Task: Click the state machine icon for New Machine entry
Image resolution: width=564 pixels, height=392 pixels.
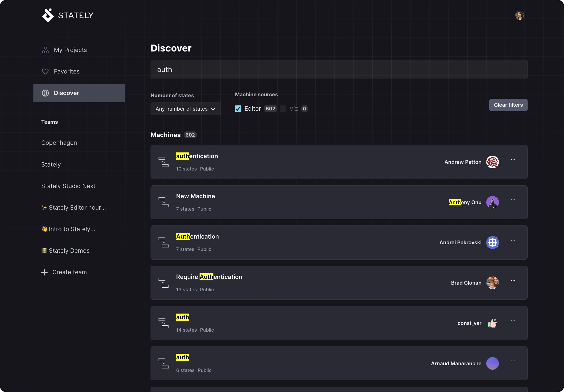Action: (164, 202)
